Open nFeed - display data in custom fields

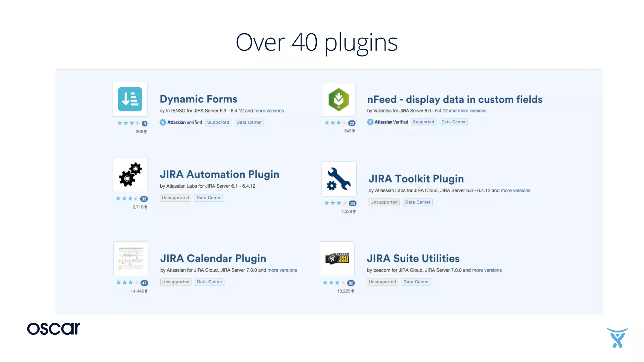455,100
